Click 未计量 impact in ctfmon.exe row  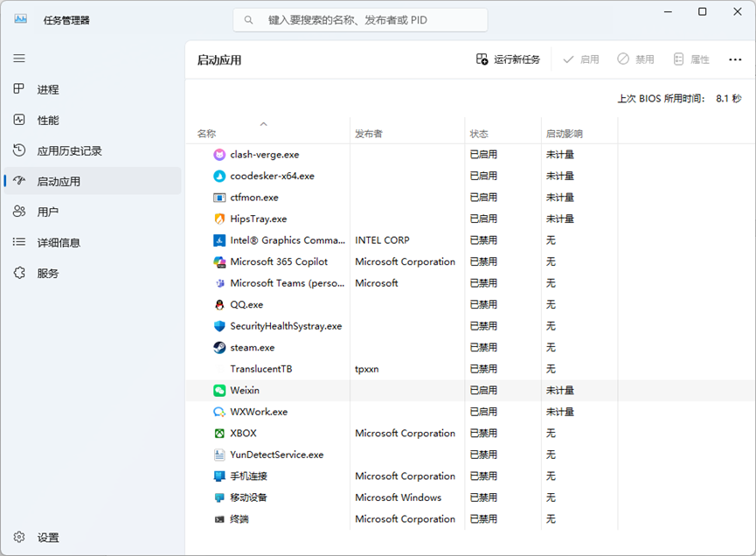pos(559,198)
